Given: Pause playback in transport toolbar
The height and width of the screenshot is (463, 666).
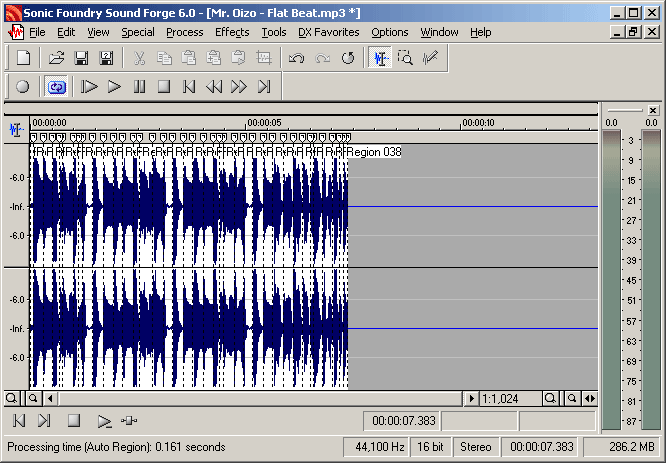Looking at the screenshot, I should click(x=139, y=87).
